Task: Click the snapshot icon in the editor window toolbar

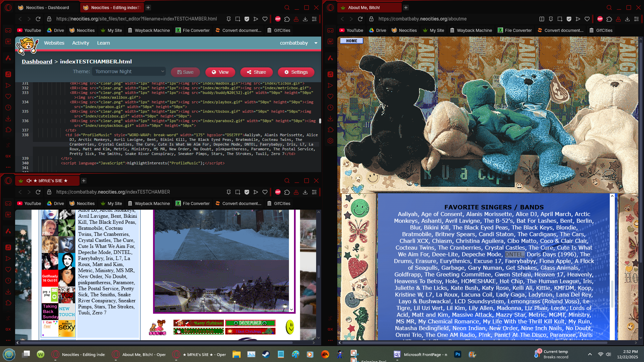Action: pos(238,19)
